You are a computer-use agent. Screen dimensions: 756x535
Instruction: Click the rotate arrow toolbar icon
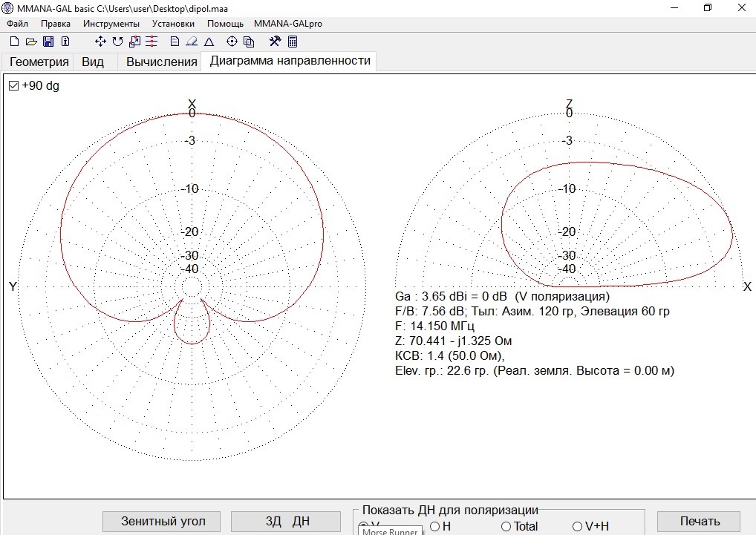(x=117, y=42)
